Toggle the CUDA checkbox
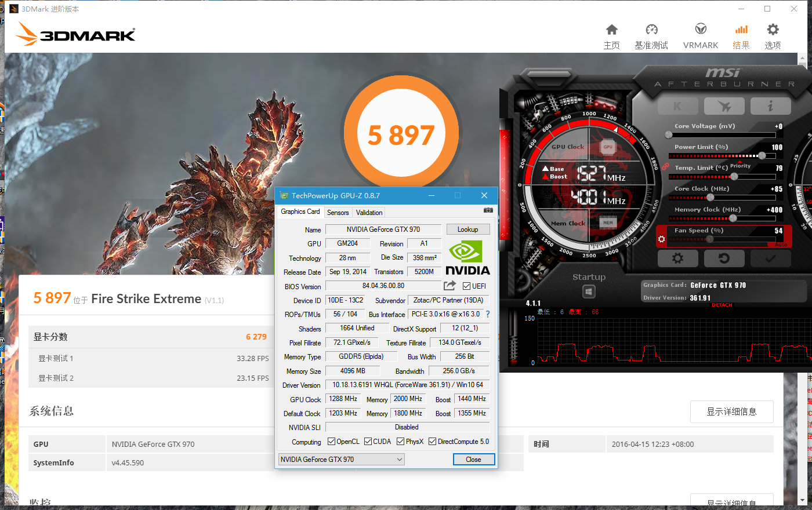 pos(368,442)
